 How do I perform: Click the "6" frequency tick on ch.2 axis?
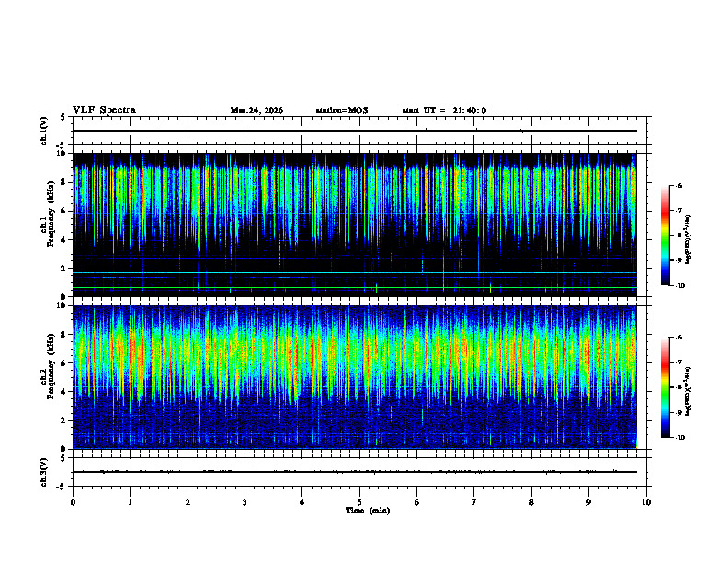pyautogui.click(x=64, y=363)
